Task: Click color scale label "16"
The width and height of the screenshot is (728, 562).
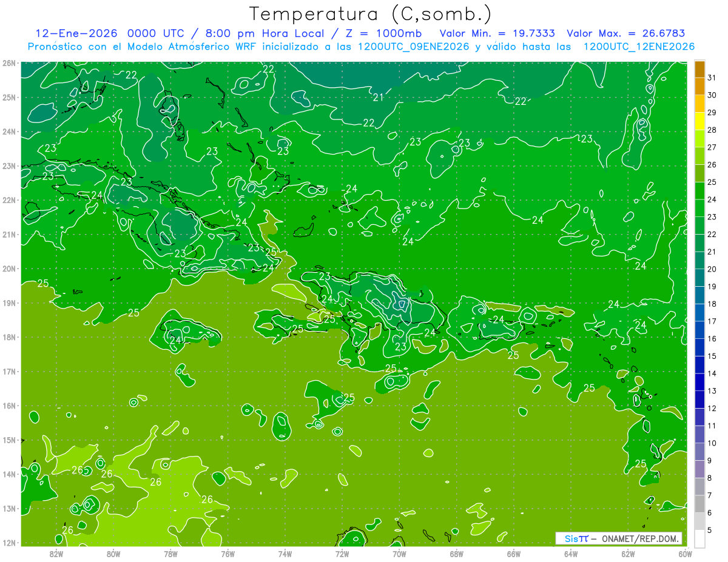Action: click(712, 339)
